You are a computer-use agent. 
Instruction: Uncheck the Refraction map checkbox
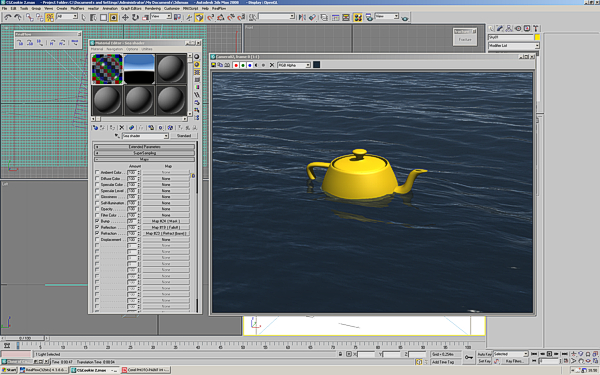coord(97,233)
